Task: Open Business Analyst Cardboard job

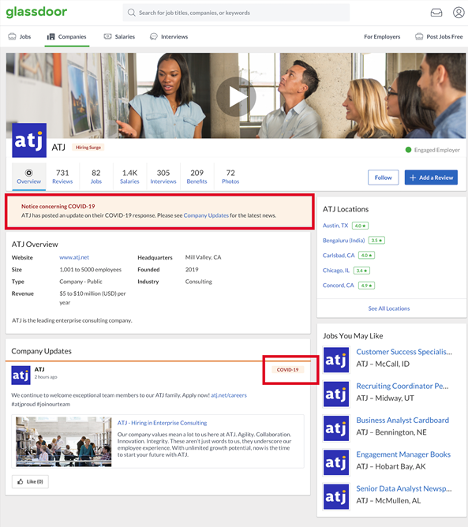Action: (x=403, y=420)
